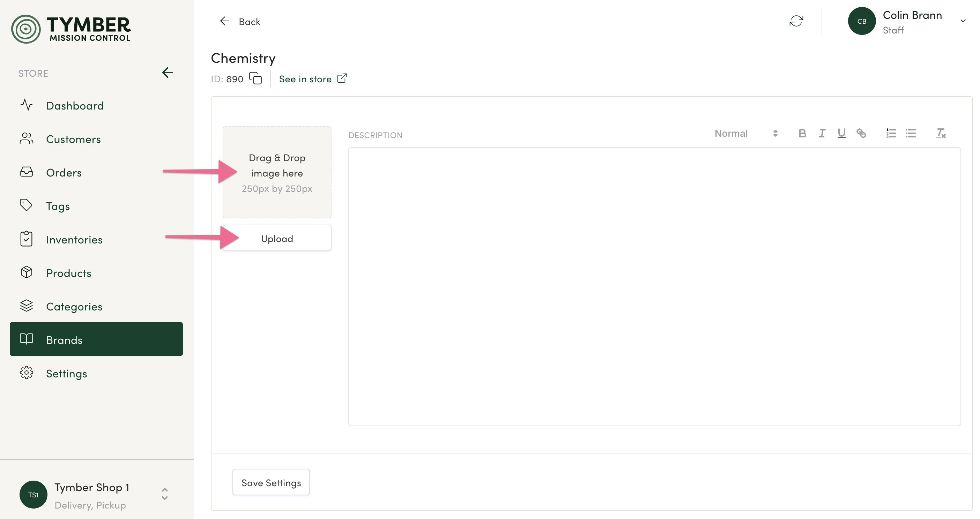Expand the Colin Brann user menu
The width and height of the screenshot is (980, 519).
point(963,21)
